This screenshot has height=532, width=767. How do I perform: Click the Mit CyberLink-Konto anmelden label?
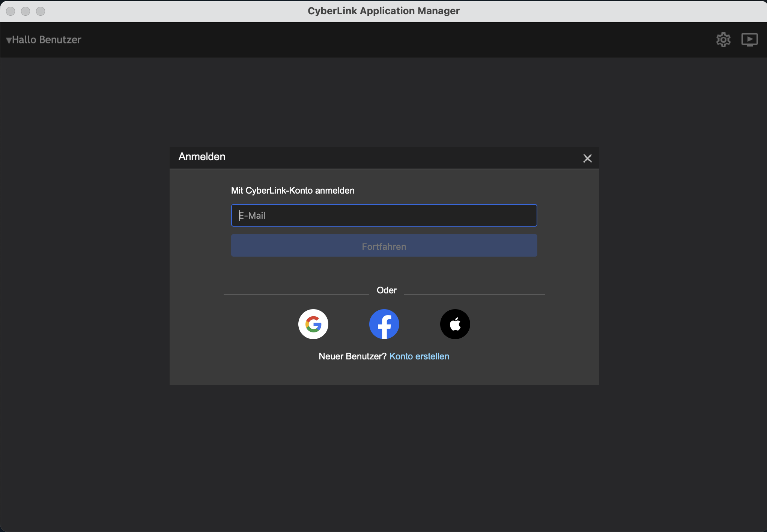[x=293, y=191]
